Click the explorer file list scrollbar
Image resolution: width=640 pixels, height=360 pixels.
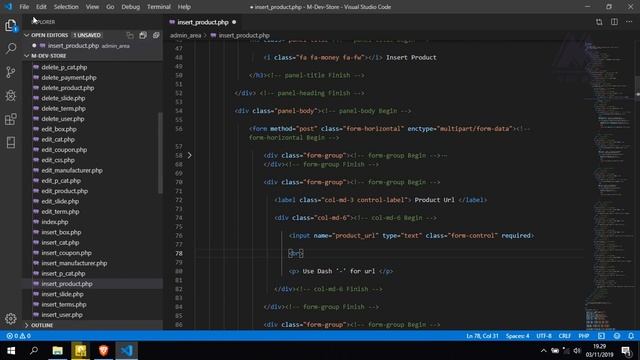tap(160, 153)
